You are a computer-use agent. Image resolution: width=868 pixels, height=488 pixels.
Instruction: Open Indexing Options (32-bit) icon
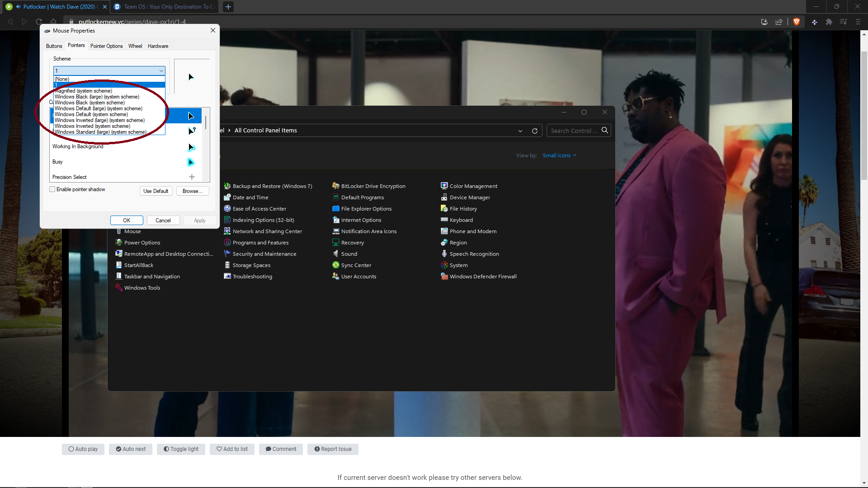tap(227, 220)
